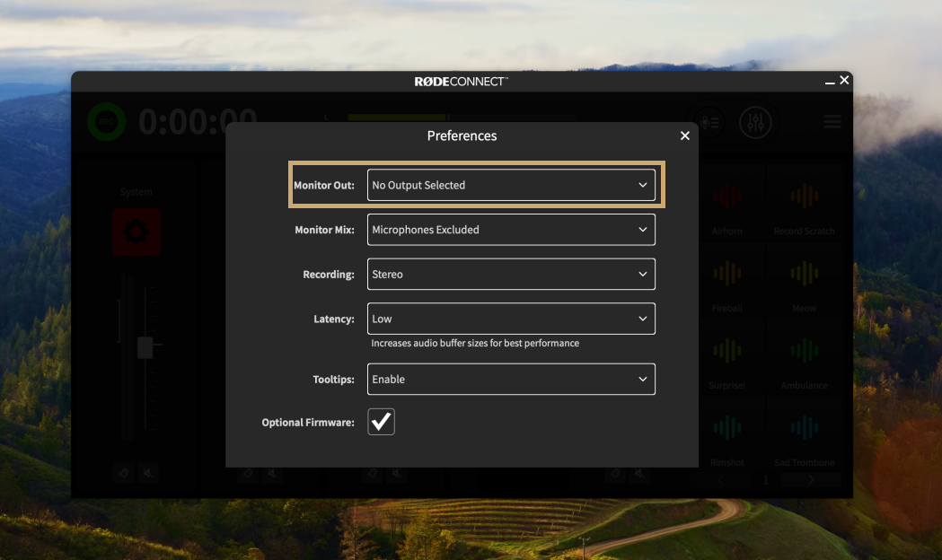Trigger the Airhorn sound pad
Viewport: 942px width, 560px height.
click(726, 203)
